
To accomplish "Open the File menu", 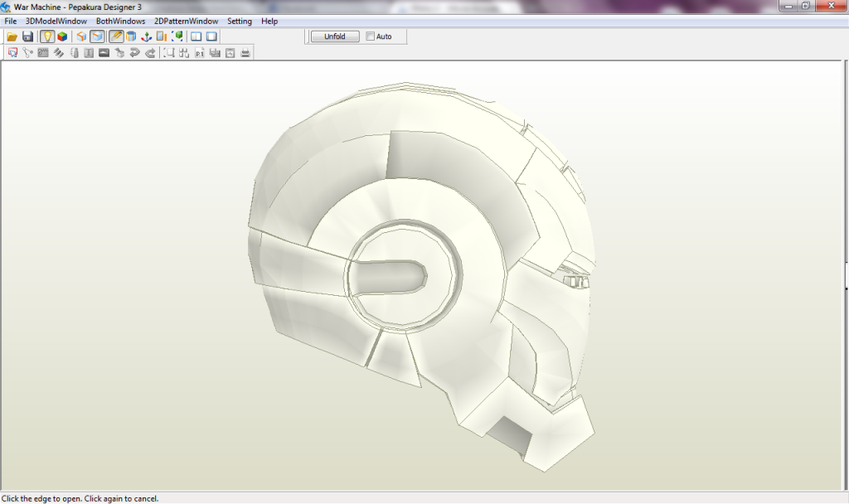I will (10, 21).
